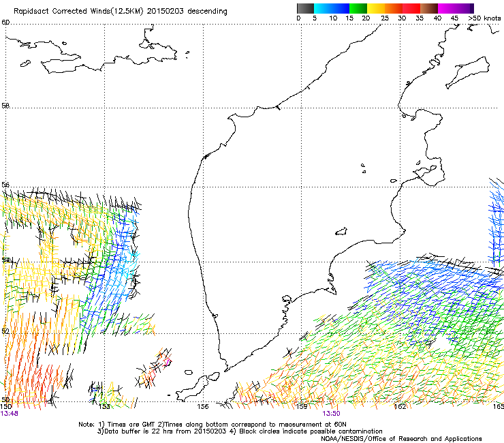Image resolution: width=504 pixels, height=443 pixels.
Task: Click the legend tick label 40
Action: 437,18
